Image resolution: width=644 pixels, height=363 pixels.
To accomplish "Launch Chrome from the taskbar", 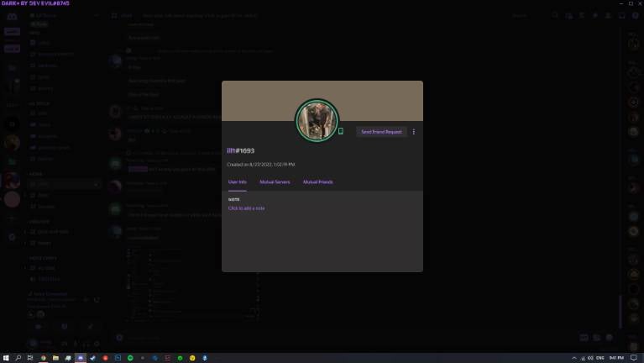I will [43, 358].
